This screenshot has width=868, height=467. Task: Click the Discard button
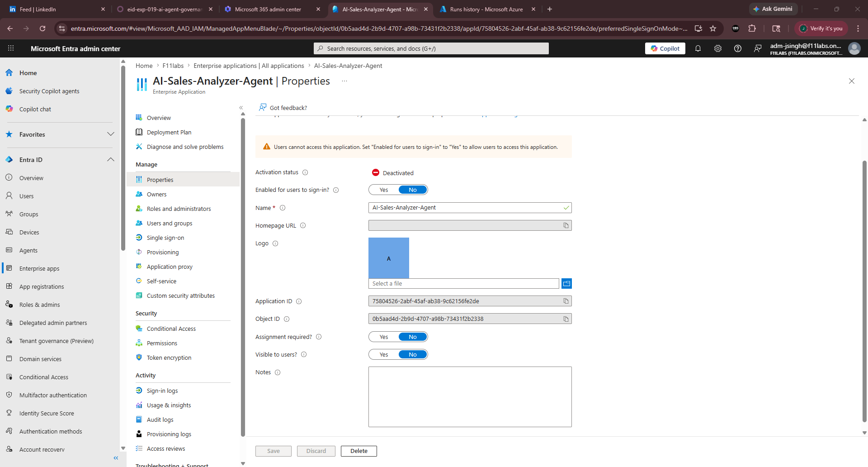pos(316,451)
